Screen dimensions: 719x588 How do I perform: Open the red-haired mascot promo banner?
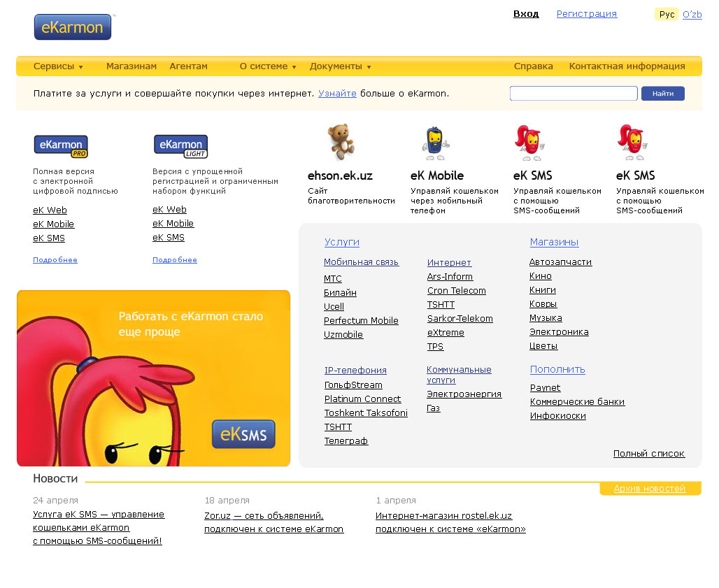[154, 378]
